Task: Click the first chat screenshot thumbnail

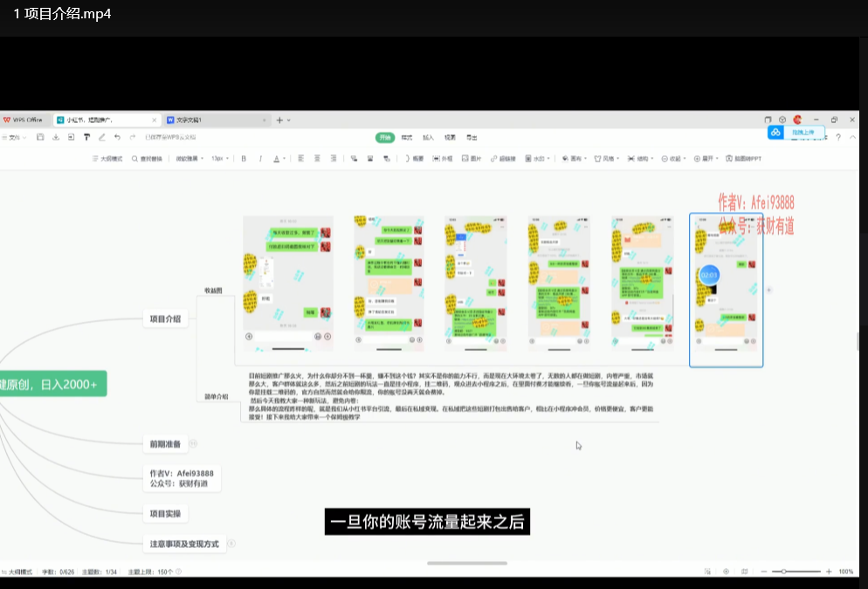Action: click(x=288, y=284)
